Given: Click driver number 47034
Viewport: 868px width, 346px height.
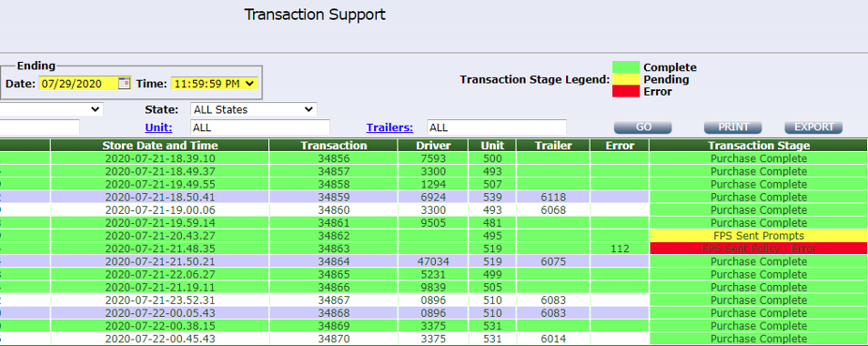Looking at the screenshot, I should click(433, 261).
